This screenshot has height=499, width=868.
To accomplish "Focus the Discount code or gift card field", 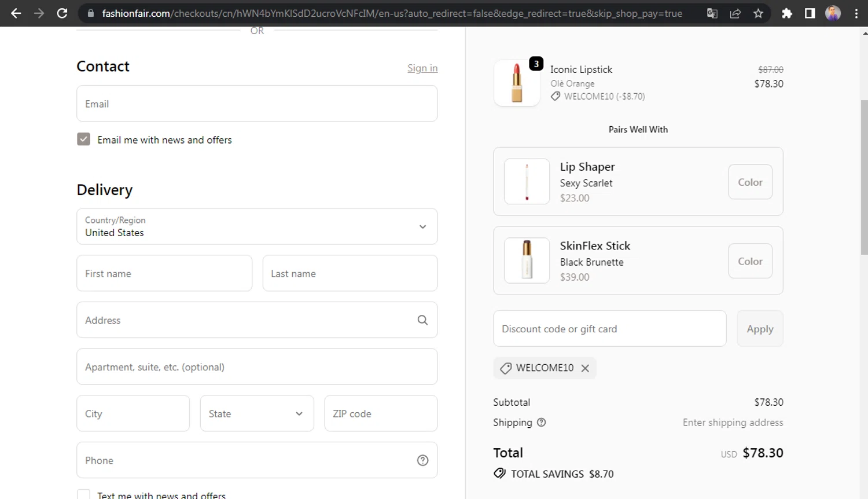I will (x=610, y=329).
